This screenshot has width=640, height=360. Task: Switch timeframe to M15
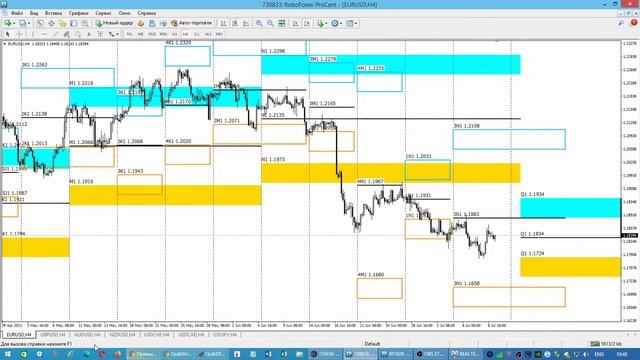(152, 34)
